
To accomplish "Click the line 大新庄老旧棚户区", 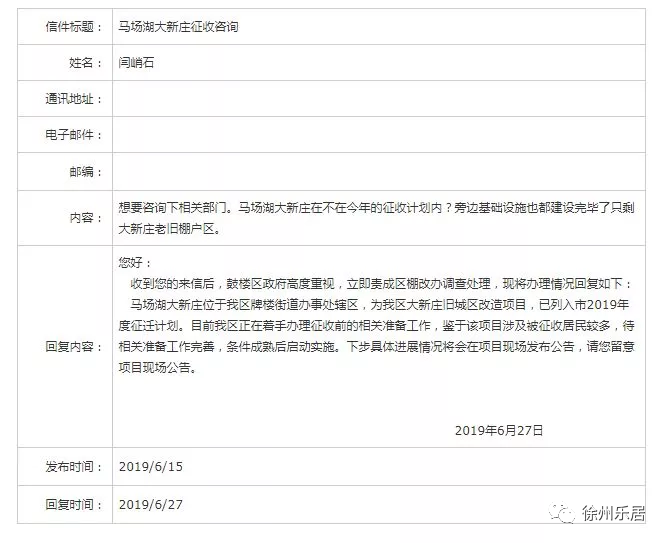I will [169, 229].
